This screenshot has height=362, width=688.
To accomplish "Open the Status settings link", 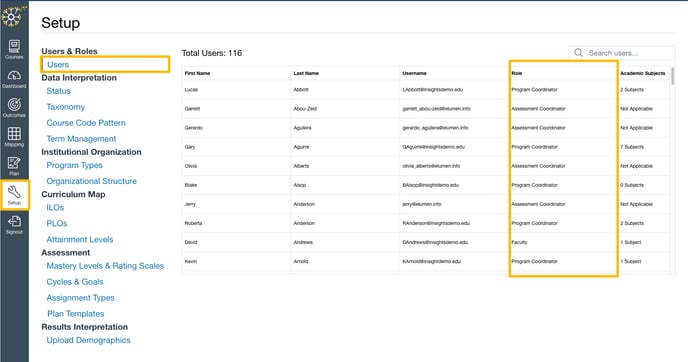I will click(58, 91).
